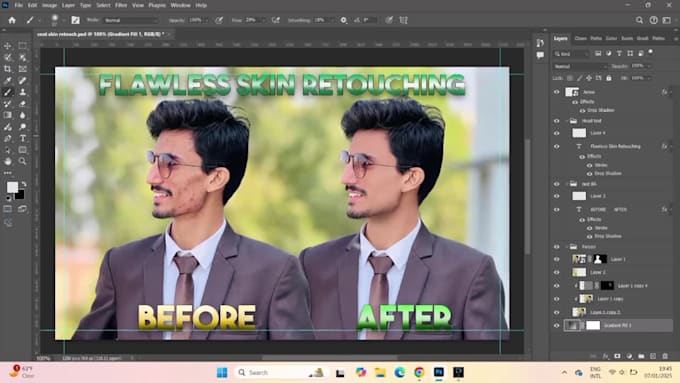Collapse effects on the Arrow layer
The image size is (680, 383).
point(670,92)
